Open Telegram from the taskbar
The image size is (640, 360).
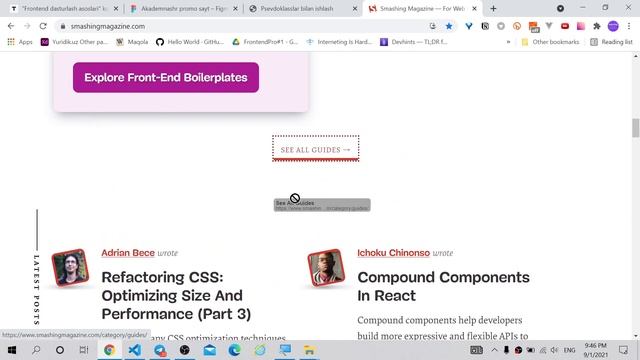(160, 350)
